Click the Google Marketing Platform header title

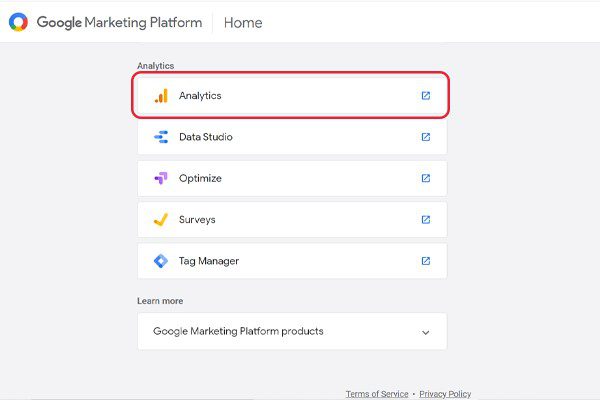click(x=119, y=22)
